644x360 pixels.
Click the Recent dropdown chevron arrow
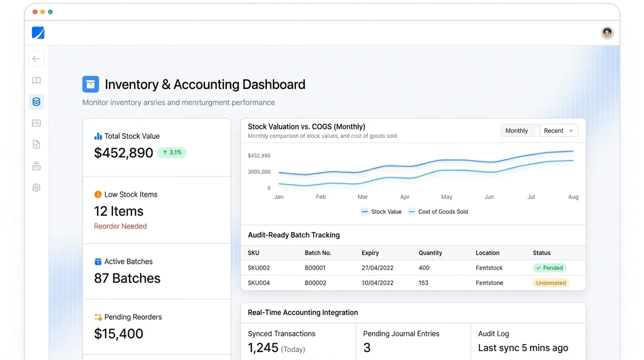point(571,131)
